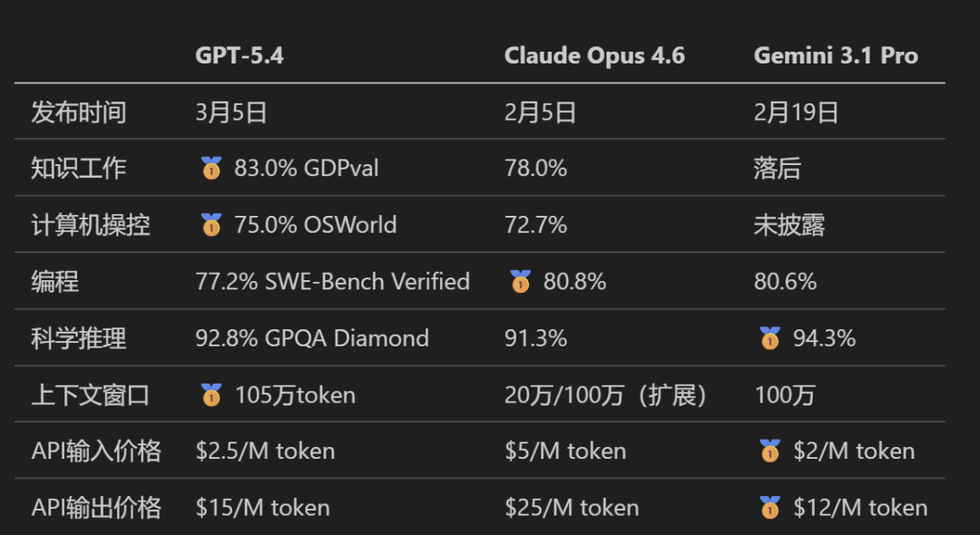
Task: Click the medal icon beside 83.0% GDPval
Action: tap(211, 169)
